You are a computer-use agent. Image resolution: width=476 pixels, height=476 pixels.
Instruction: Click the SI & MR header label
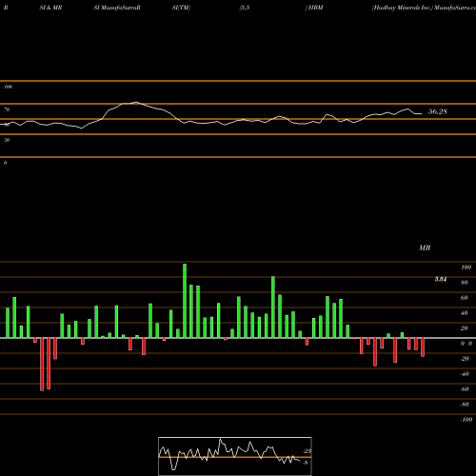tap(50, 8)
